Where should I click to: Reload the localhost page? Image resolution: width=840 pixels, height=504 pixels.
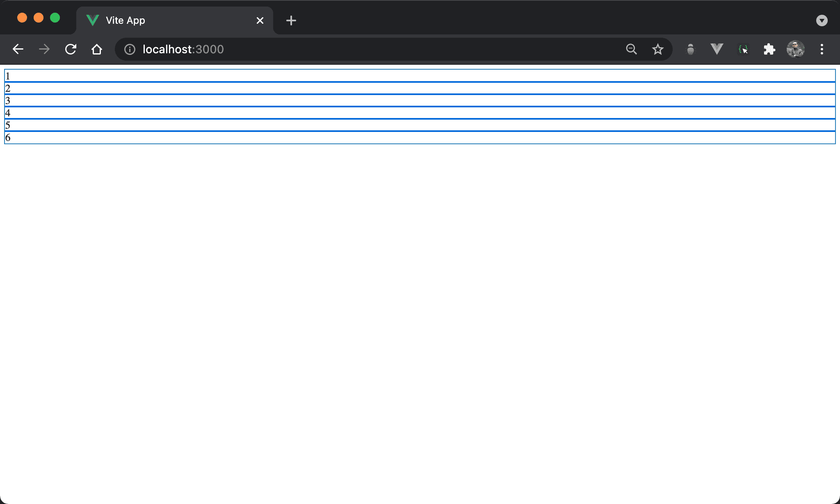71,49
